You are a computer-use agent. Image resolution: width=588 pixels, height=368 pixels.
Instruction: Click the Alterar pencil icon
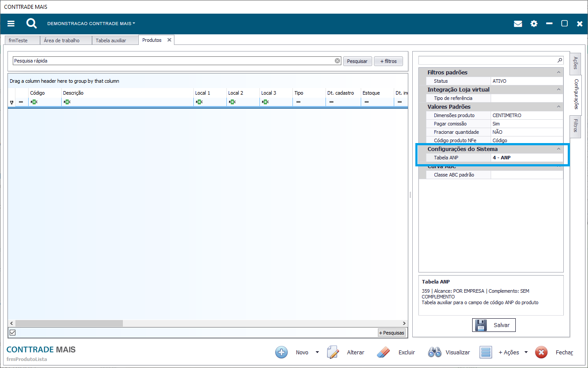coord(333,352)
